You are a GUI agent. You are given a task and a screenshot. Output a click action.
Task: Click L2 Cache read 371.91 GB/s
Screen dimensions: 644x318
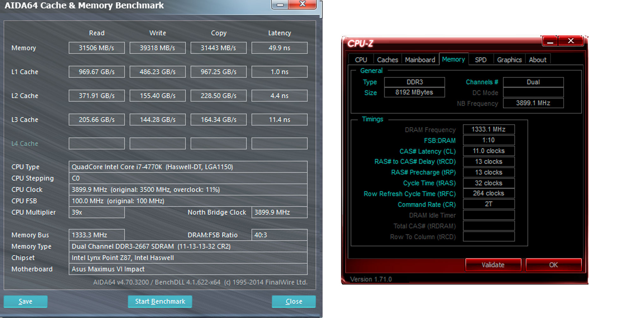coord(96,96)
